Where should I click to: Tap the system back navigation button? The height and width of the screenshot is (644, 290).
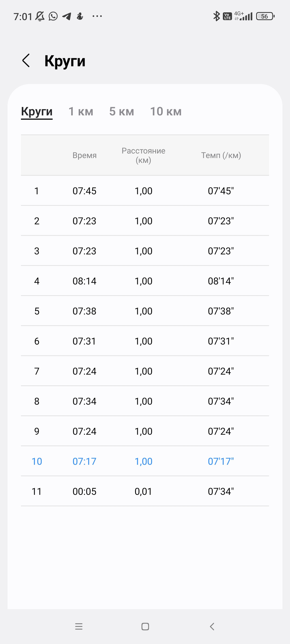click(212, 627)
